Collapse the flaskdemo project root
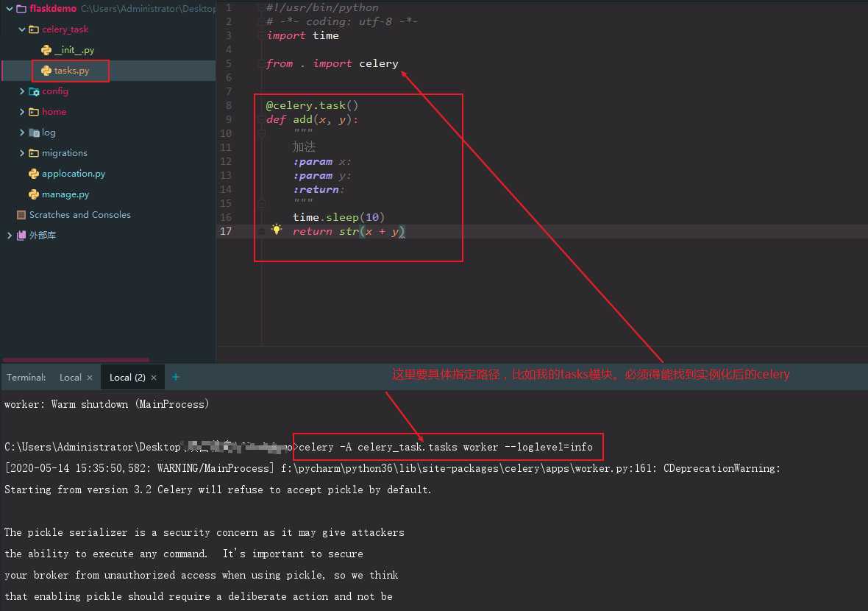Viewport: 868px width, 611px height. pyautogui.click(x=10, y=8)
